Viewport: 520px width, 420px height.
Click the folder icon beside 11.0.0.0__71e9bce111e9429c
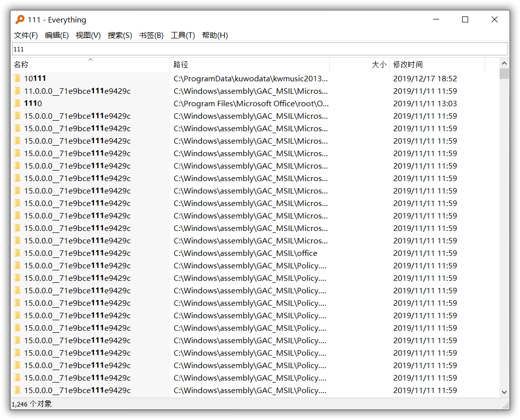click(17, 91)
